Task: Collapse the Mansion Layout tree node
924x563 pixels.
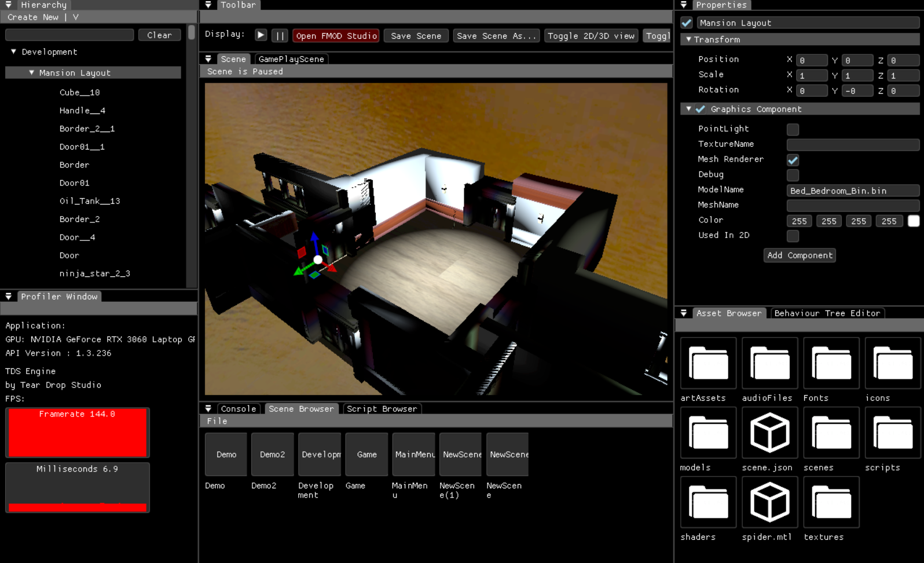Action: tap(31, 72)
